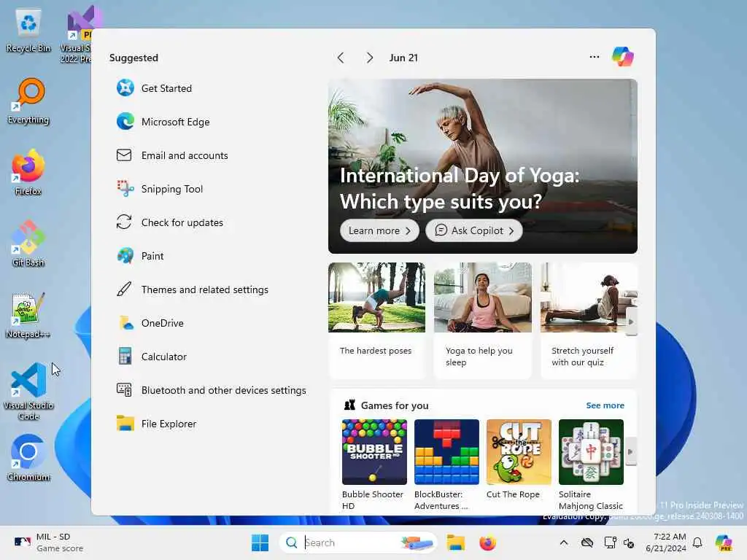Open Cut The Rope game
Screen dimensions: 747x560
tap(519, 459)
